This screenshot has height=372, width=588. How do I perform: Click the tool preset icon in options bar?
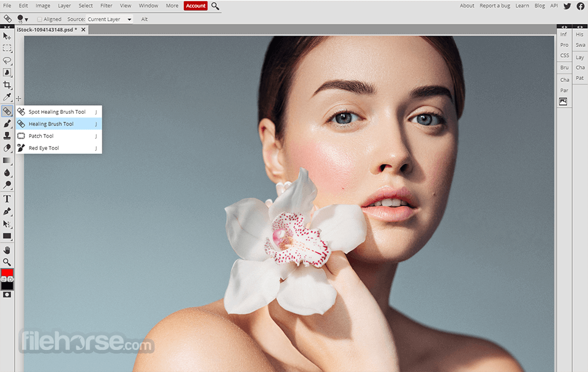pyautogui.click(x=7, y=18)
